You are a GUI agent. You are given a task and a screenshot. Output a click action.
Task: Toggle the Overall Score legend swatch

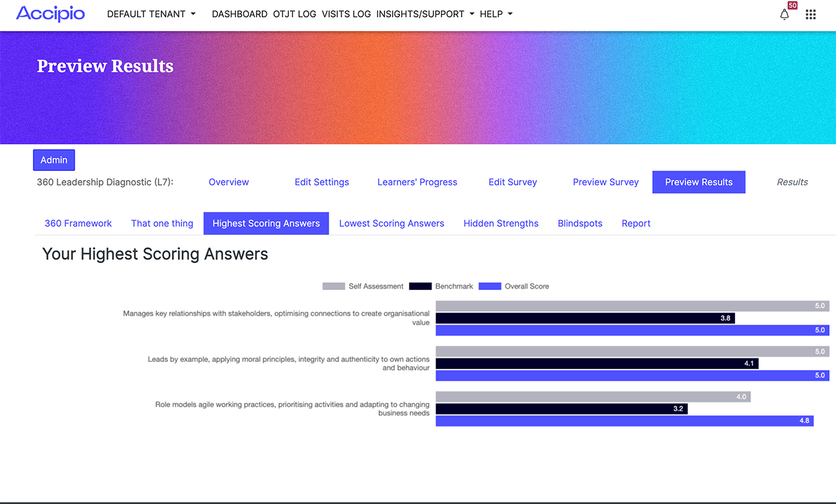coord(489,286)
